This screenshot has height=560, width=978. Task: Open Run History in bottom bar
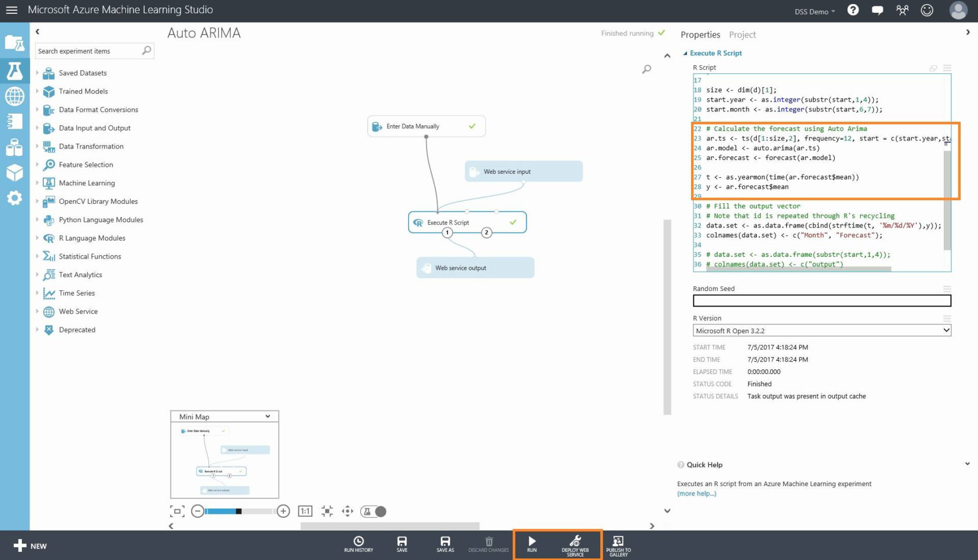click(x=359, y=542)
